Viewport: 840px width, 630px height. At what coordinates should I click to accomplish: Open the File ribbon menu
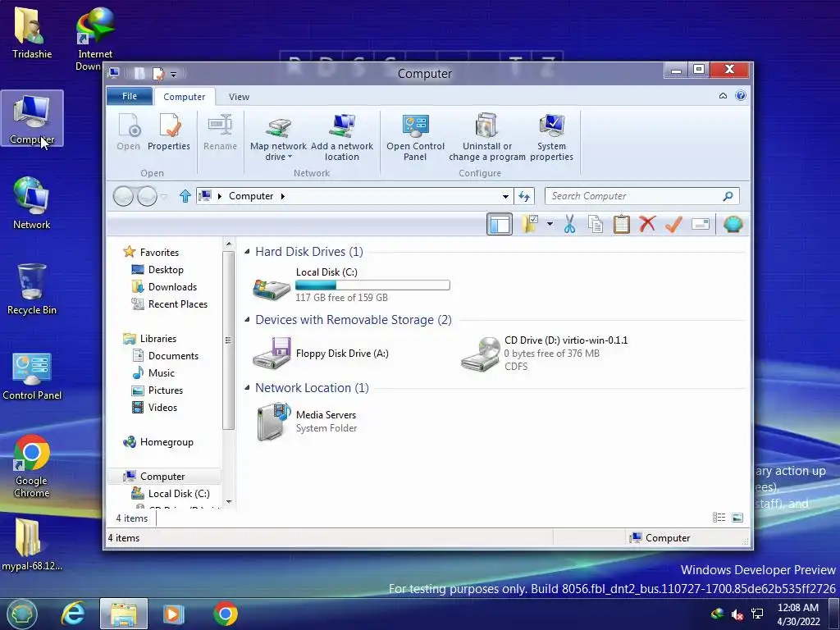coord(130,96)
